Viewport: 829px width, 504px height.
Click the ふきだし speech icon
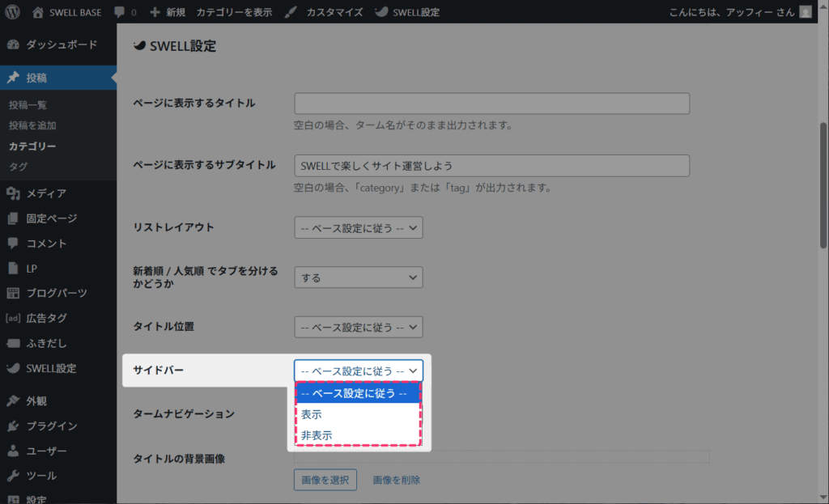[13, 343]
